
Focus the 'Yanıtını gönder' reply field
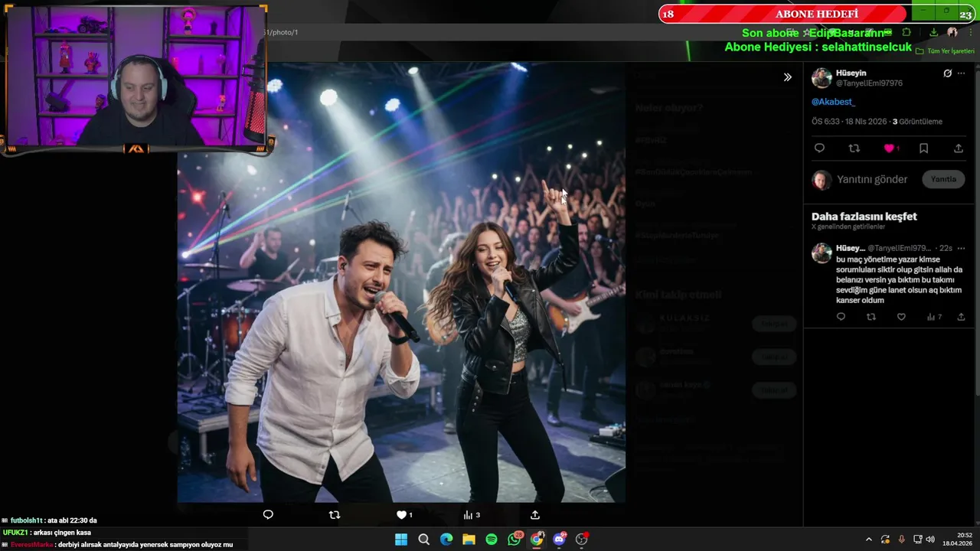tap(872, 179)
